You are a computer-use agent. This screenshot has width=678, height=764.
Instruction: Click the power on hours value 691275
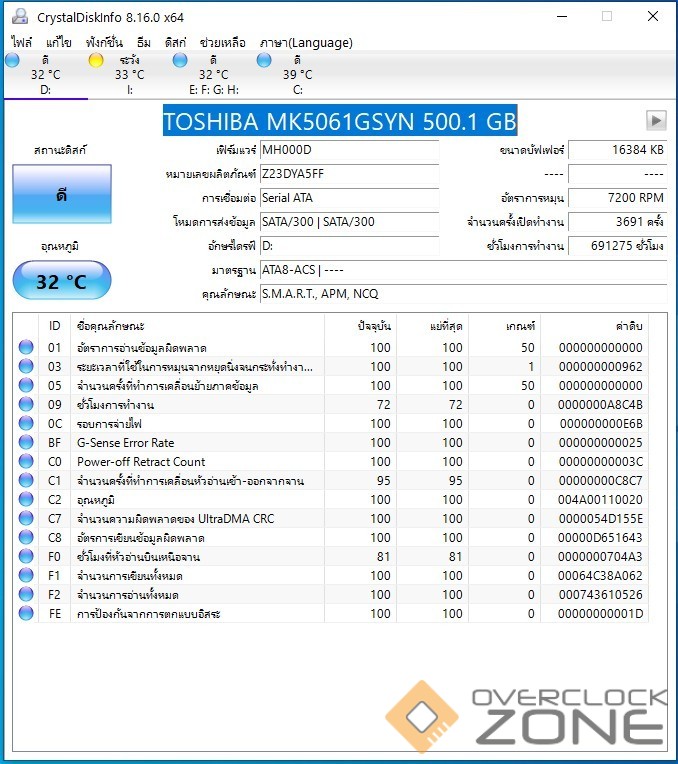(618, 246)
